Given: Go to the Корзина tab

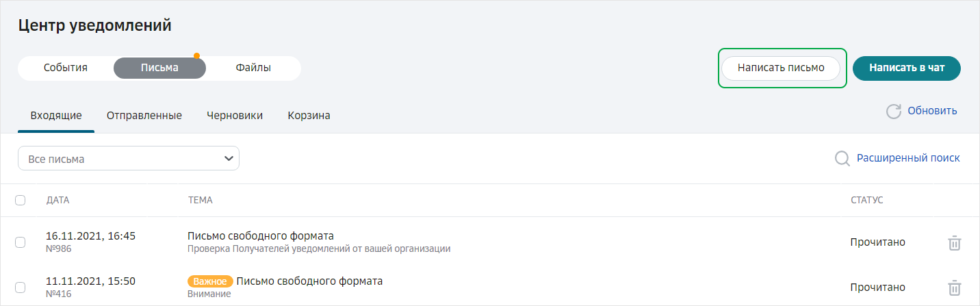Looking at the screenshot, I should (x=309, y=116).
